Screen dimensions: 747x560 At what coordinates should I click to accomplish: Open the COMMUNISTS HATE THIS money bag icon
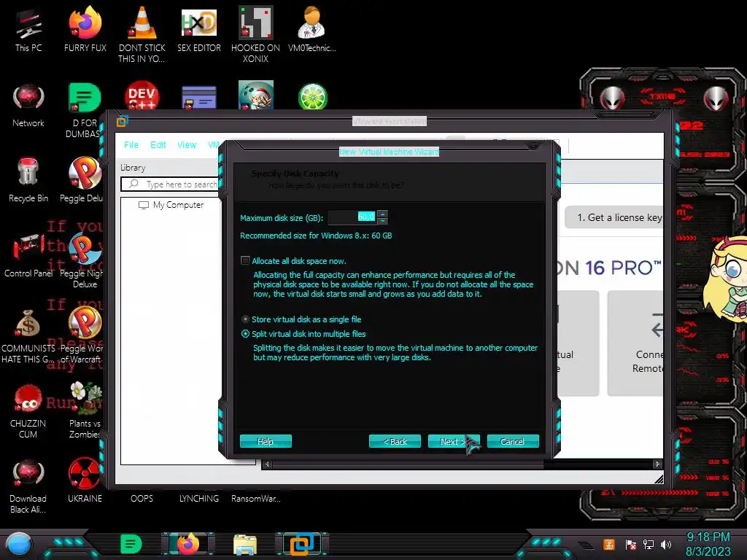(28, 336)
